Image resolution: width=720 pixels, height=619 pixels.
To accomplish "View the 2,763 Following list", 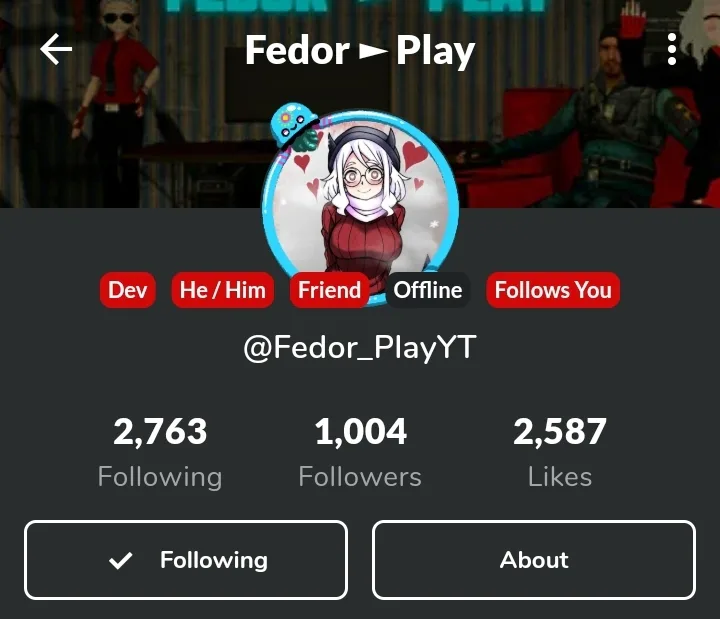I will [x=160, y=452].
